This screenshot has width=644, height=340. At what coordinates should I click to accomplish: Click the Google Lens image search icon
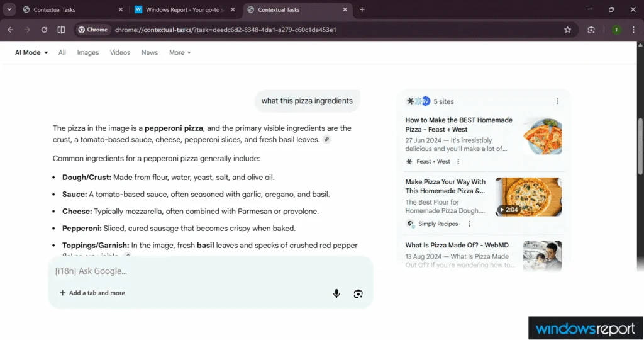[358, 293]
